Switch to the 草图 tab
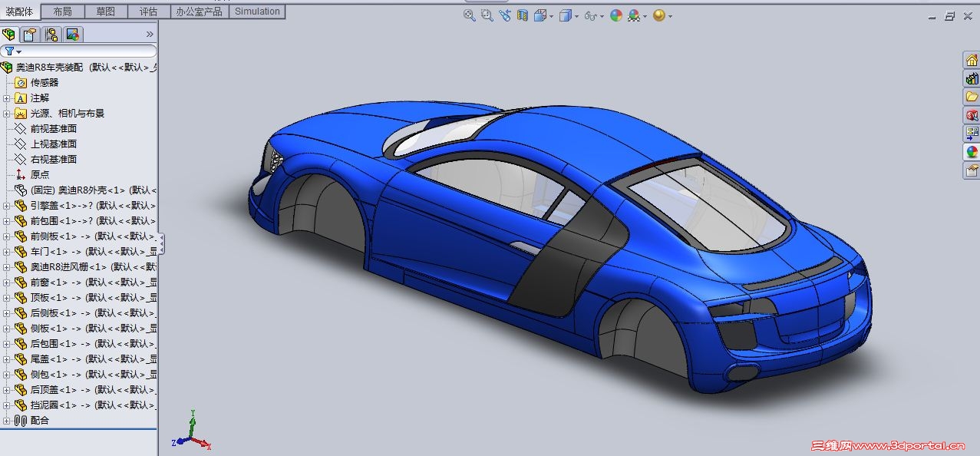This screenshot has height=456, width=980. tap(106, 12)
